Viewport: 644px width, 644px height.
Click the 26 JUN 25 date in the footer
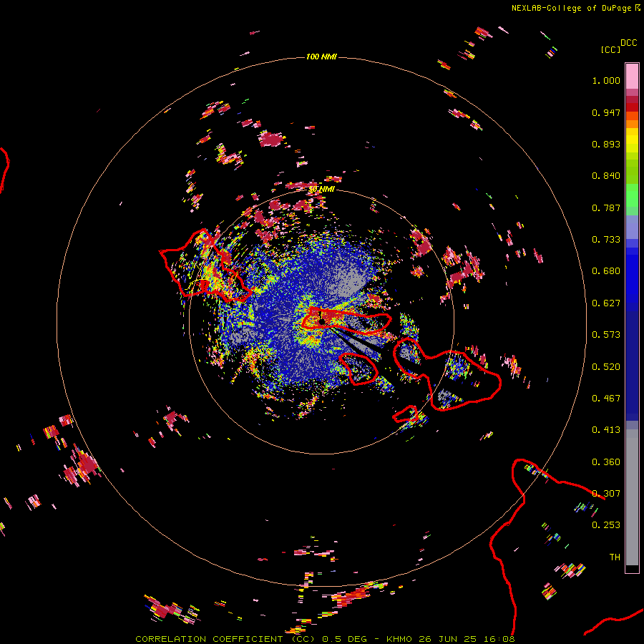tap(447, 639)
